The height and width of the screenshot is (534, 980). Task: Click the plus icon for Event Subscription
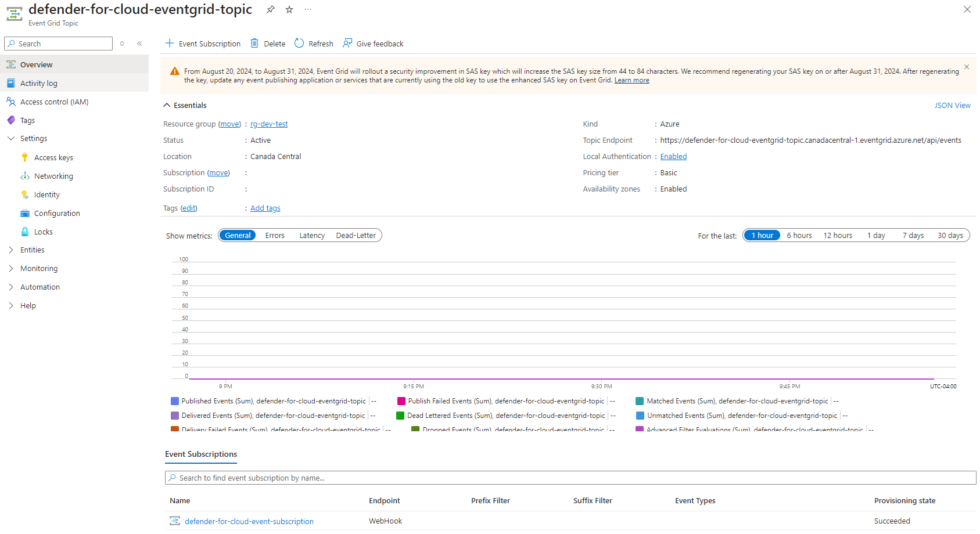[170, 43]
